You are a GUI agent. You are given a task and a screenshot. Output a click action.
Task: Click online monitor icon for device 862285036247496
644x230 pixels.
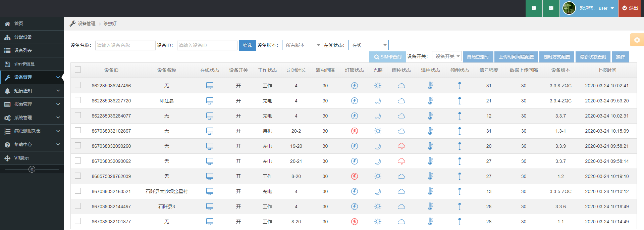(x=210, y=86)
